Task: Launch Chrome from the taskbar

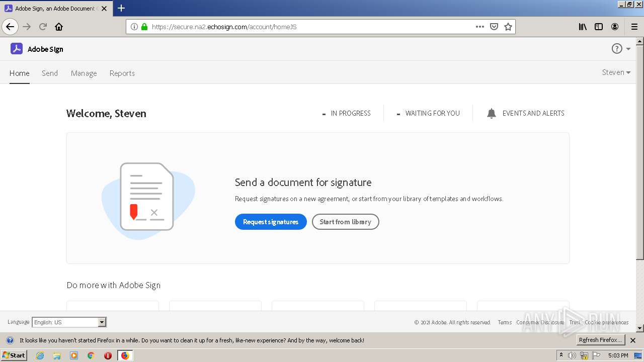Action: 91,355
